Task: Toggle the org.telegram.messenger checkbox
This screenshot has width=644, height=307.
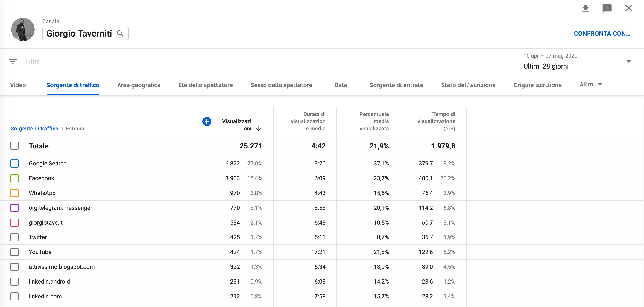Action: coord(14,208)
